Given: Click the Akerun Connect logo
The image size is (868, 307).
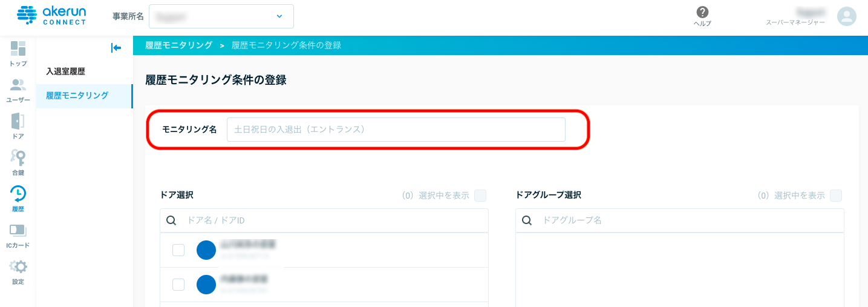Looking at the screenshot, I should (51, 16).
